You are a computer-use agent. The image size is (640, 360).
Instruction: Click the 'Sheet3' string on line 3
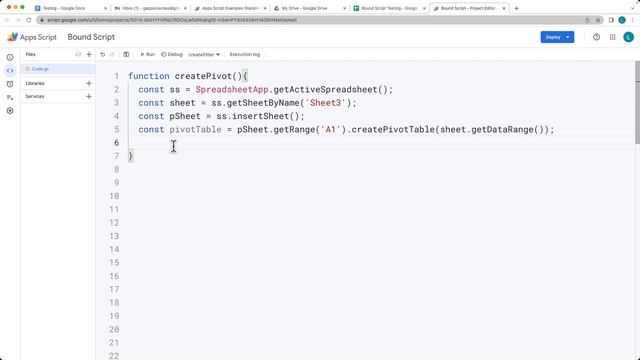[x=325, y=103]
